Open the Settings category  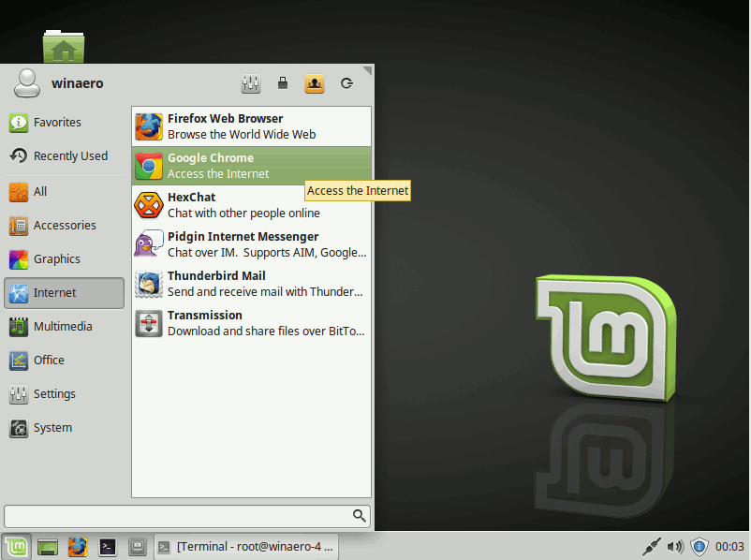[x=65, y=393]
